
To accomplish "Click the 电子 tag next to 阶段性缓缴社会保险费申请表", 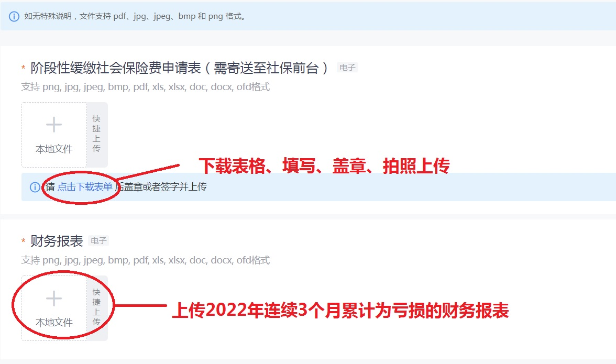I will pyautogui.click(x=347, y=68).
